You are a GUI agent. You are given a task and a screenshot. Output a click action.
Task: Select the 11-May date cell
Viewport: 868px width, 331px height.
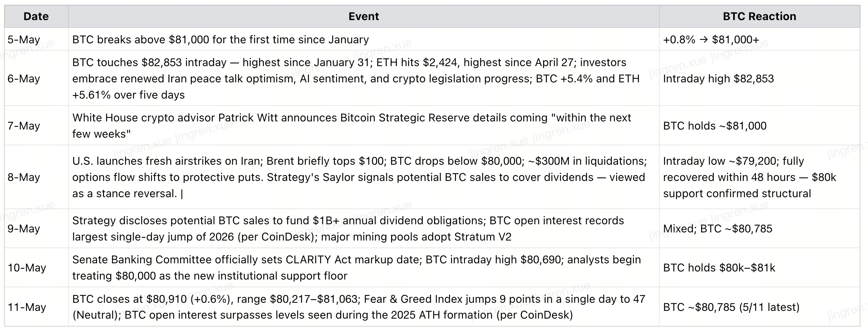tap(36, 307)
